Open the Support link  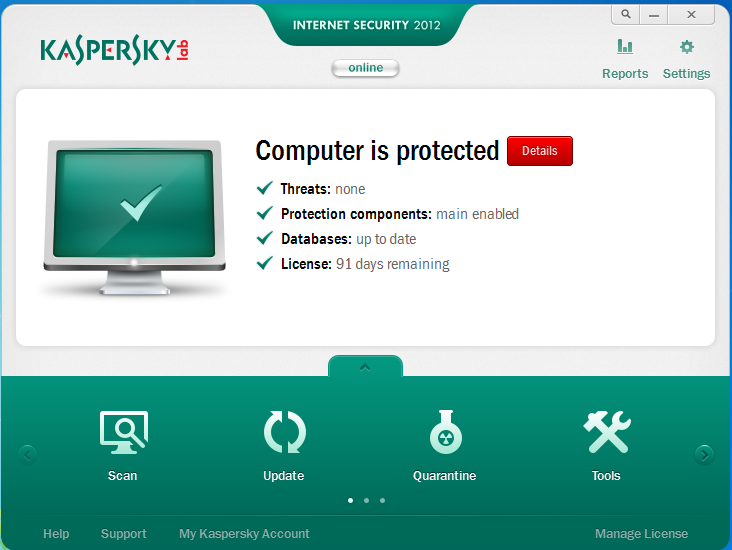[124, 534]
